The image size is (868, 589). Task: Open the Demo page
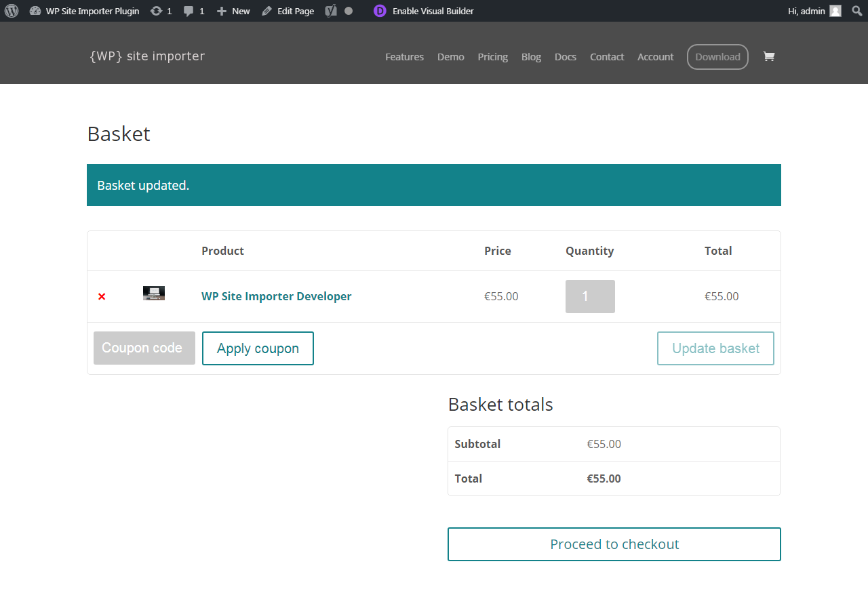pyautogui.click(x=451, y=57)
